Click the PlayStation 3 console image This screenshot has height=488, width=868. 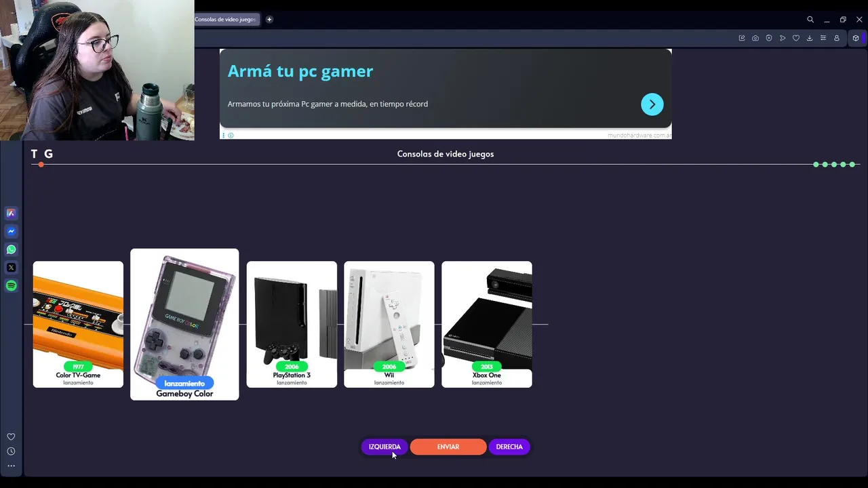[292, 315]
